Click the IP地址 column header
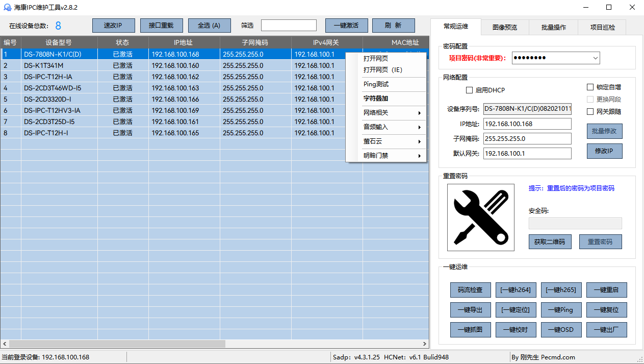 tap(184, 42)
